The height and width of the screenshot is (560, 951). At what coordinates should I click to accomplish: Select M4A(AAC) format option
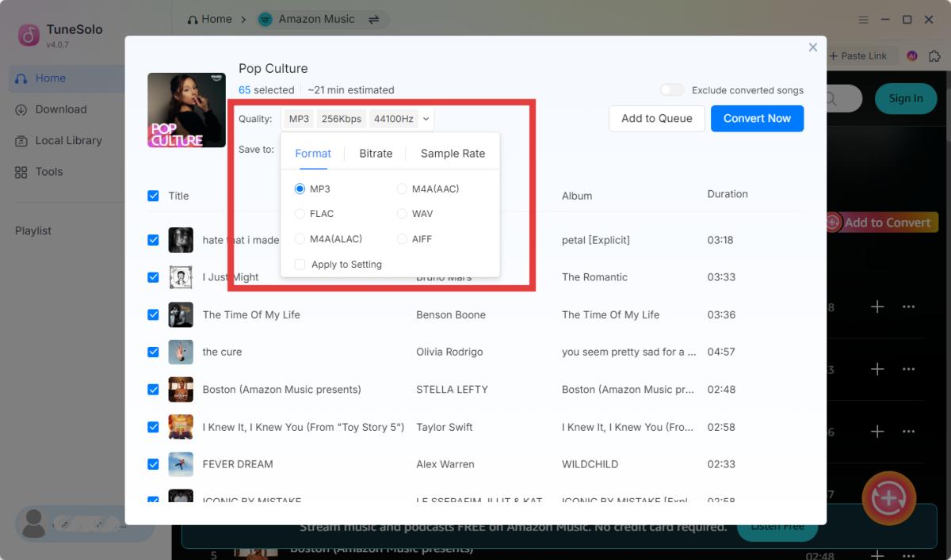point(402,189)
